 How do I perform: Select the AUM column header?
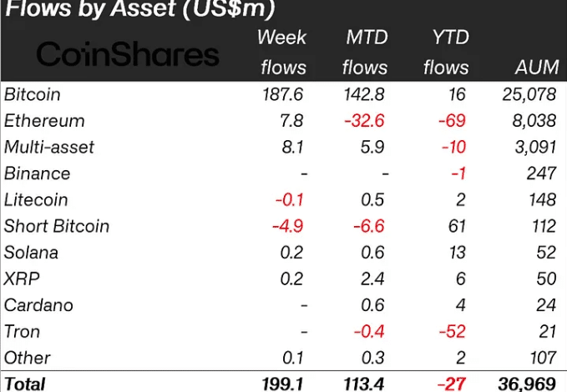(x=534, y=68)
